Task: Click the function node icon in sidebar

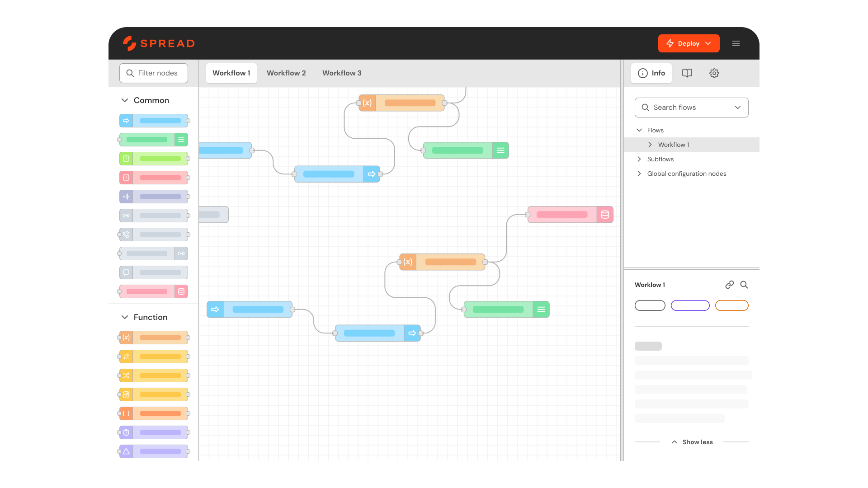Action: 126,337
